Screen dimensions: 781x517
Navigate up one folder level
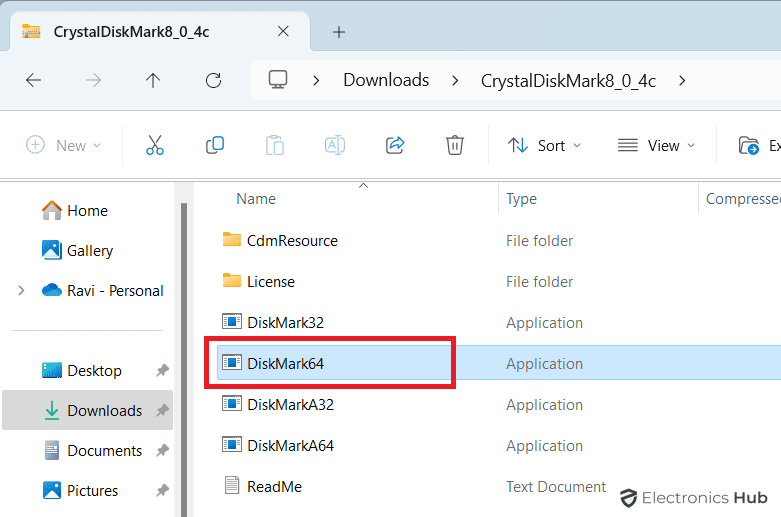coord(153,80)
